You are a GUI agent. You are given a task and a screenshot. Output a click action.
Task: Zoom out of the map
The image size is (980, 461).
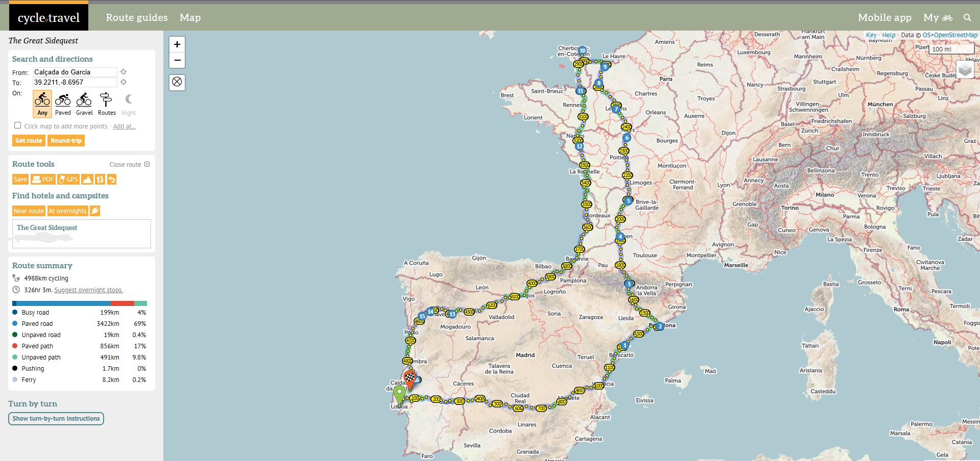pos(177,60)
